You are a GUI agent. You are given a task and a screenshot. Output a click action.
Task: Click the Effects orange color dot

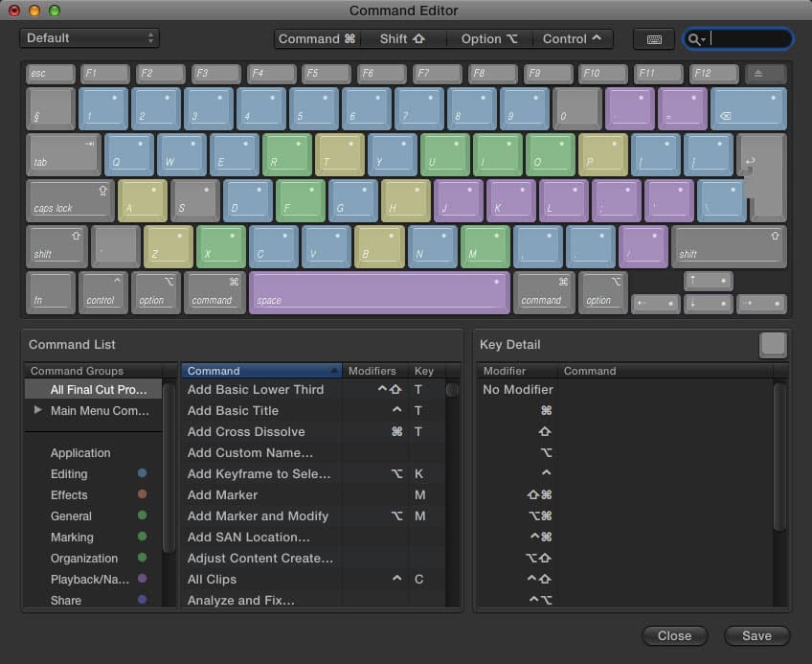coord(143,494)
